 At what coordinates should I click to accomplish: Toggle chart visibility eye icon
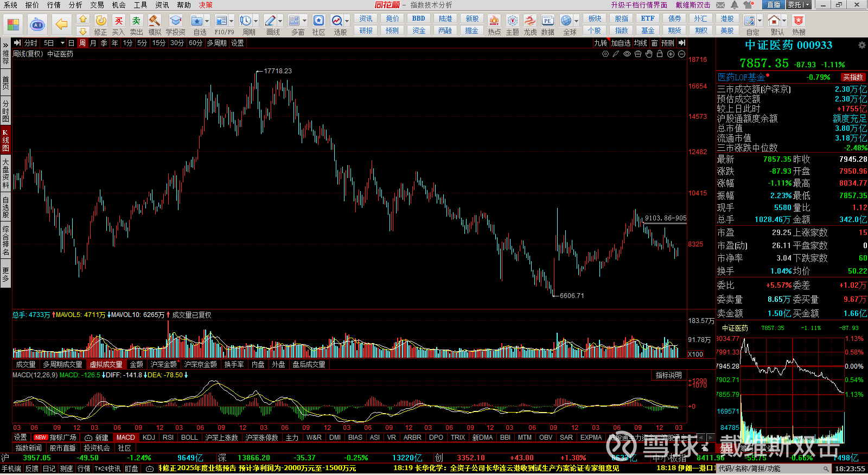(x=627, y=54)
